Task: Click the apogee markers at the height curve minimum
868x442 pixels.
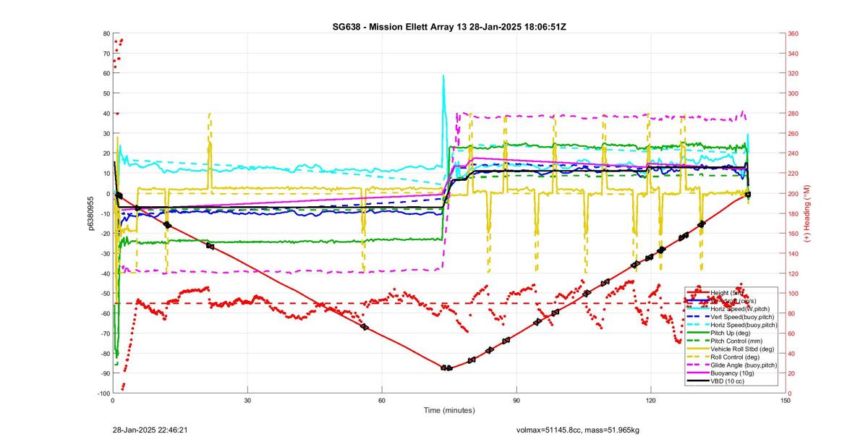Action: (x=446, y=368)
